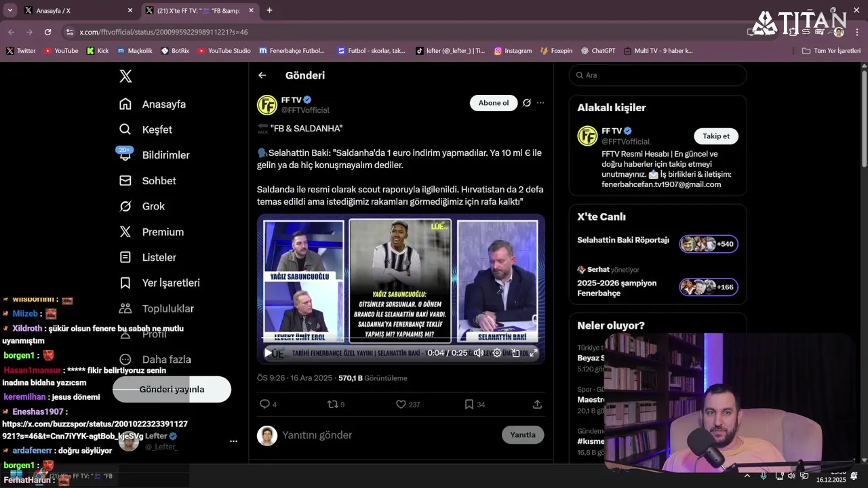Image resolution: width=868 pixels, height=488 pixels.
Task: Open video settings gear
Action: pos(497,352)
